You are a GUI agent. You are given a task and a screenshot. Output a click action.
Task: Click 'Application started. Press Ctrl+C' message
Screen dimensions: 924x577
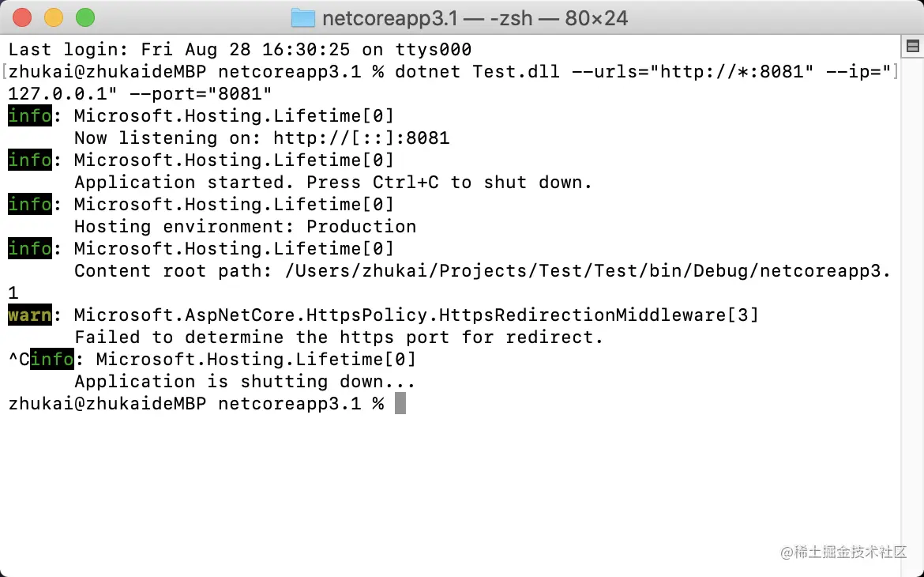(332, 183)
